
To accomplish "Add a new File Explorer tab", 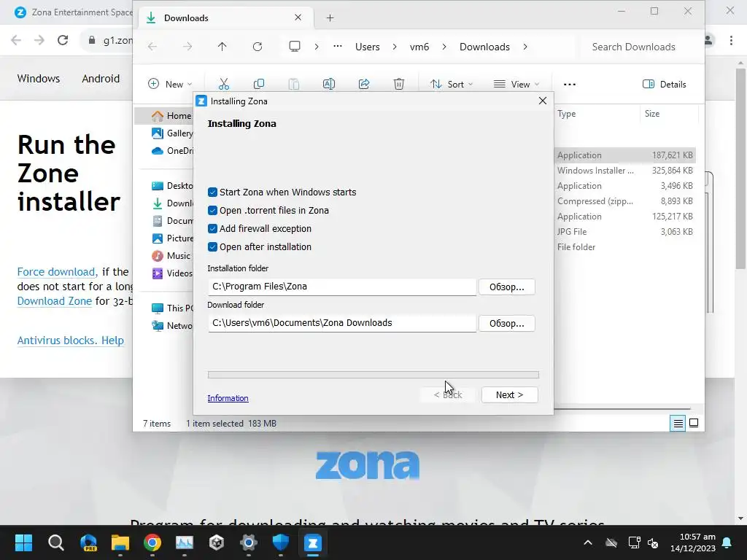I will click(330, 18).
